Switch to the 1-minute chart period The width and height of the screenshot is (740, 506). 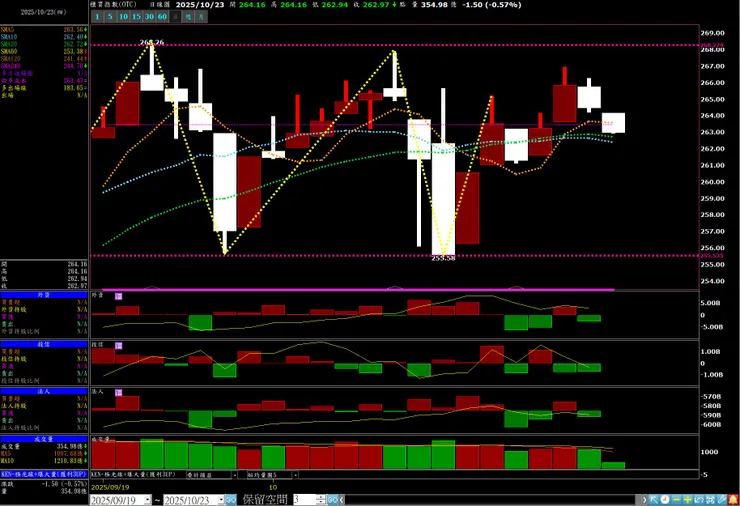click(97, 17)
